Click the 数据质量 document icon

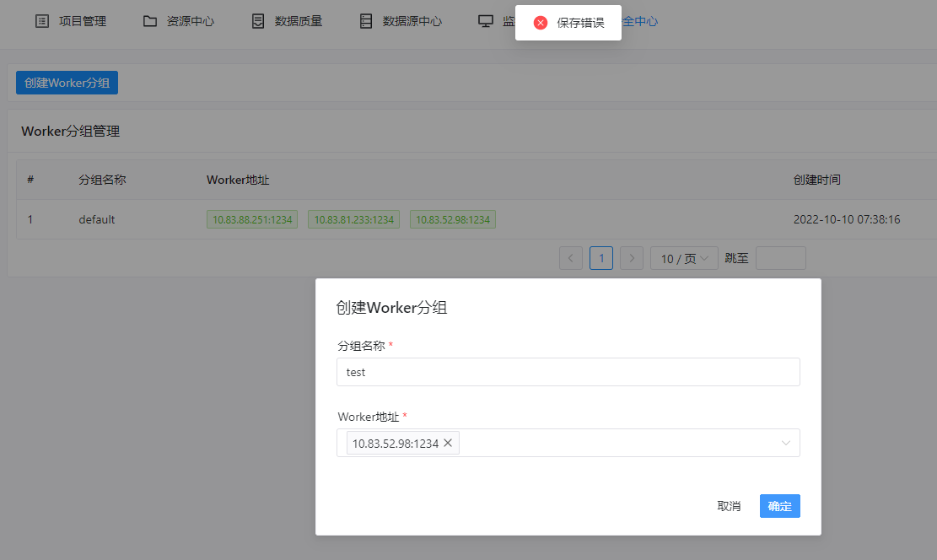257,20
